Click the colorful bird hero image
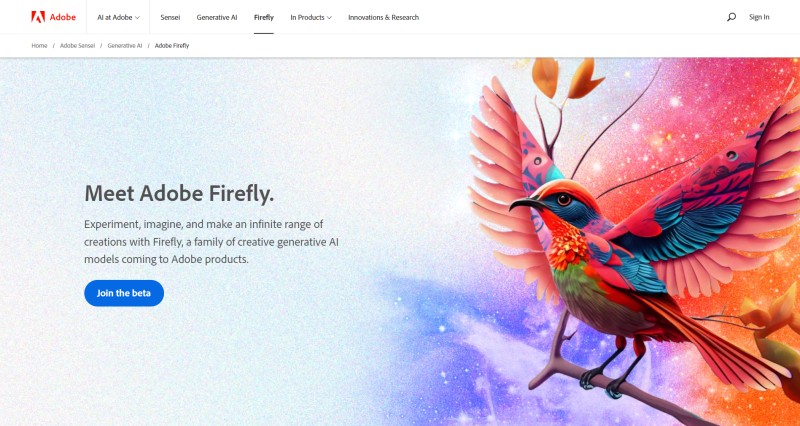 coord(628,240)
